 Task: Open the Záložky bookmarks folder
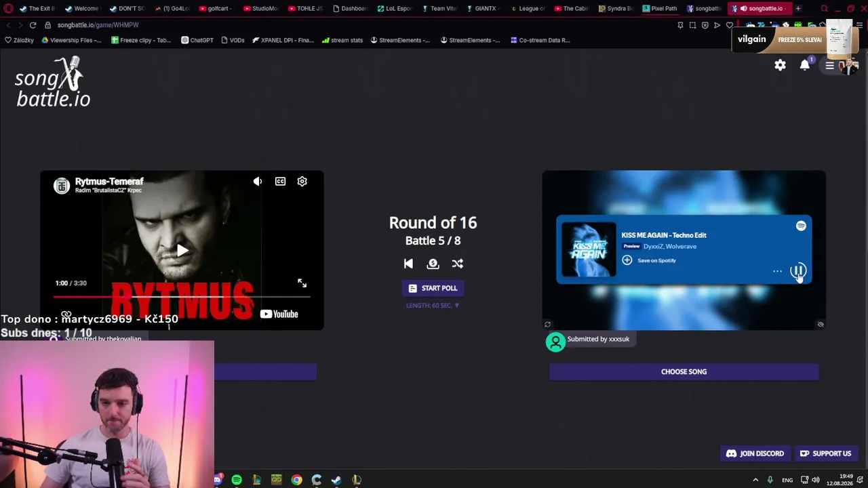19,40
